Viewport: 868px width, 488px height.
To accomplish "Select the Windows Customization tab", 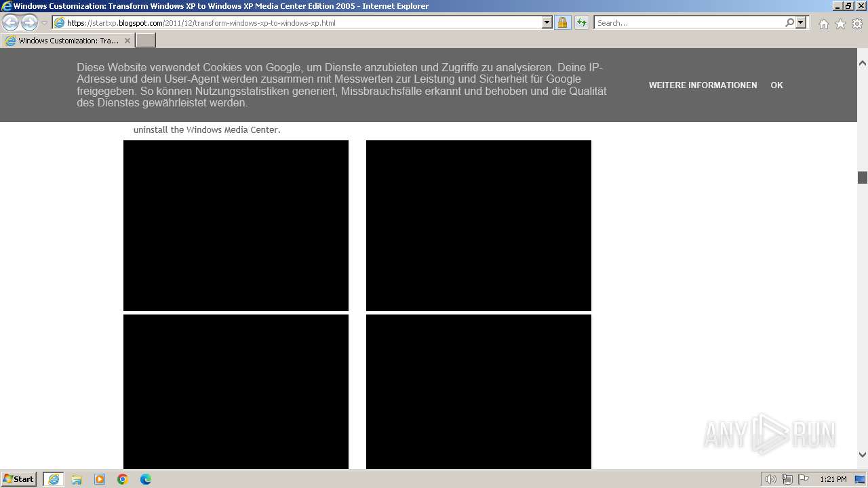I will tap(67, 41).
